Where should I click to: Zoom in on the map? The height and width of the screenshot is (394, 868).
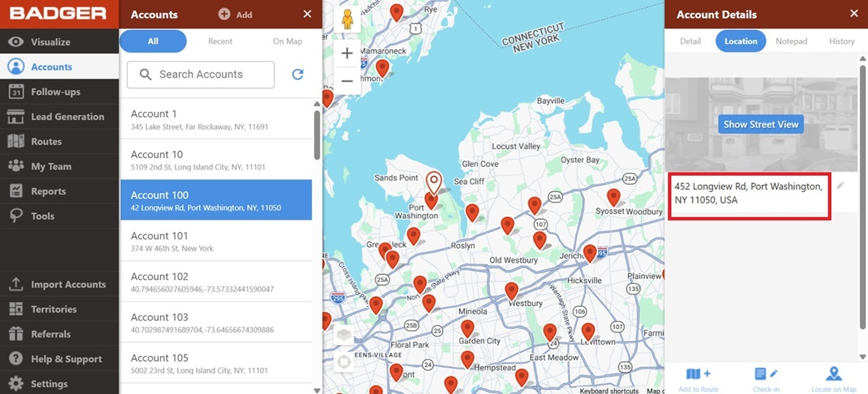(x=347, y=53)
